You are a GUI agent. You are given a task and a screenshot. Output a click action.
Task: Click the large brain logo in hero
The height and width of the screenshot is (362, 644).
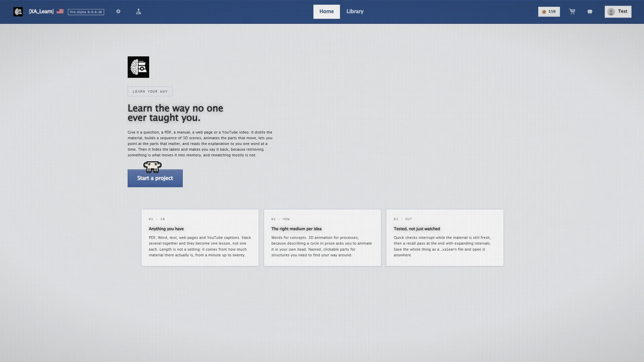(x=138, y=67)
